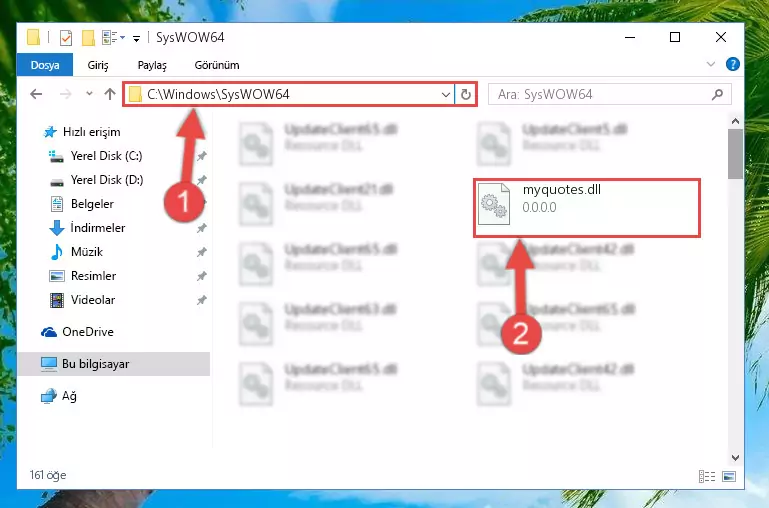This screenshot has height=508, width=769.
Task: Click pin icon next to Videolar
Action: [201, 300]
